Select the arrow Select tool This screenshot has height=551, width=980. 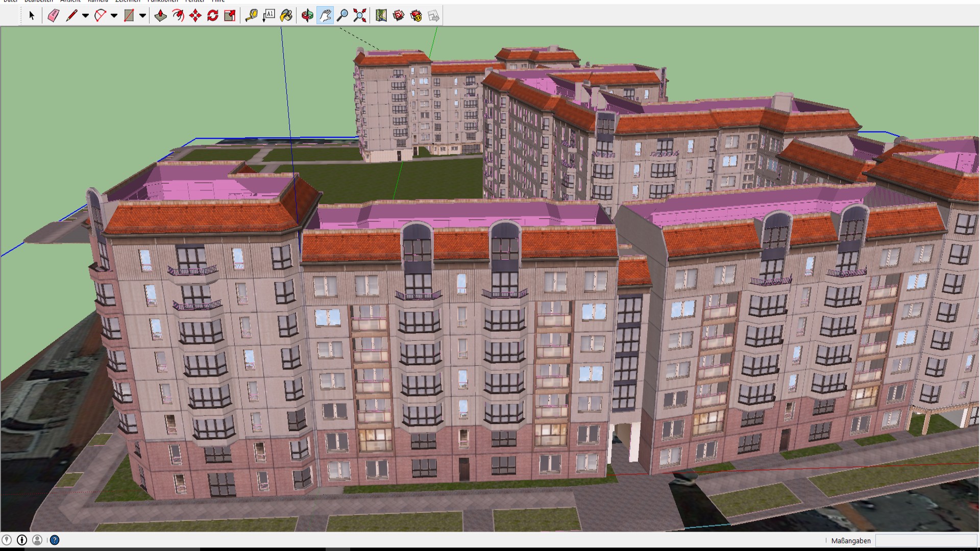point(32,16)
